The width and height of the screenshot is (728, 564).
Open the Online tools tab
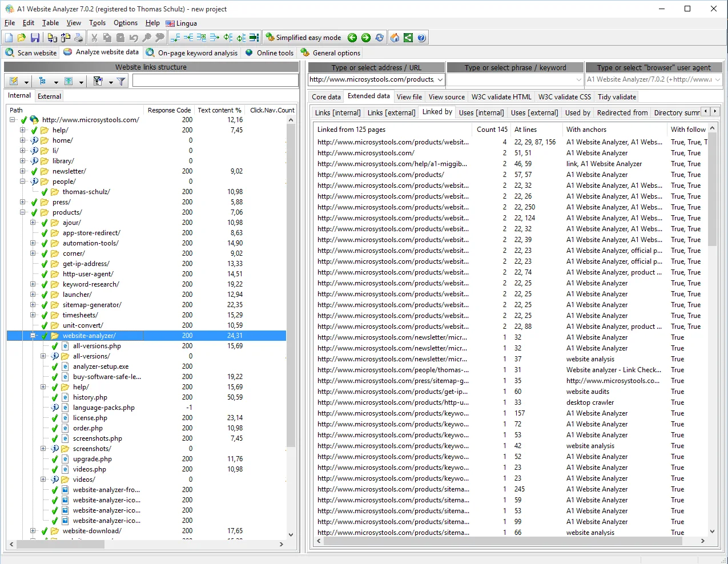coord(270,53)
